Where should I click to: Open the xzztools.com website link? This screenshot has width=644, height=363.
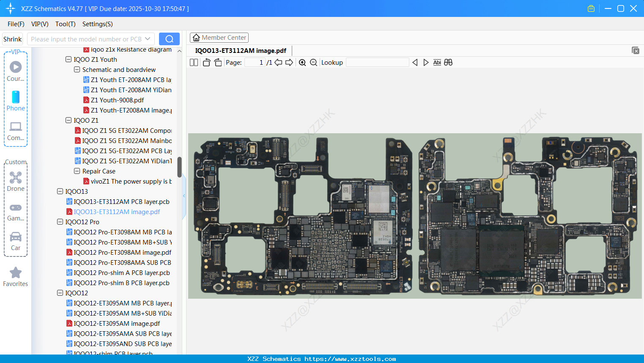point(350,359)
